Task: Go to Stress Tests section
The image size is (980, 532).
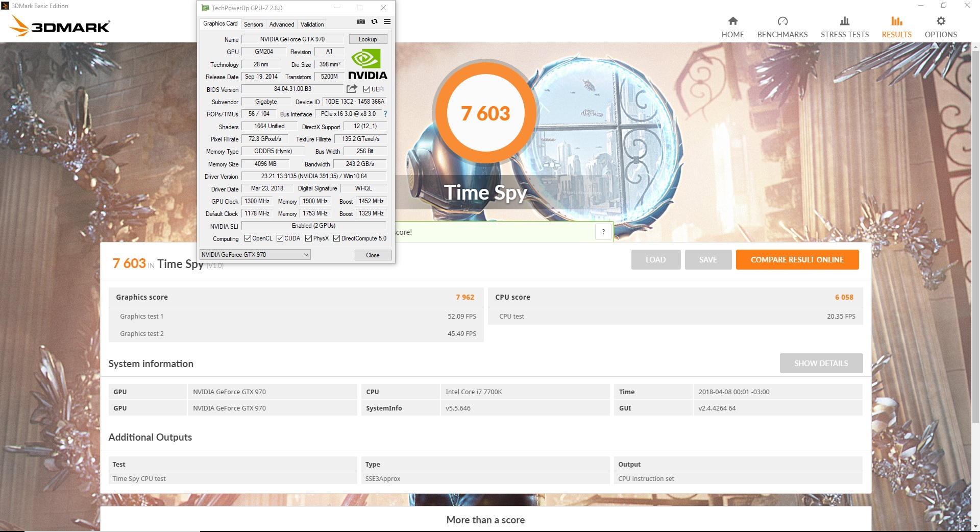Action: [x=844, y=27]
